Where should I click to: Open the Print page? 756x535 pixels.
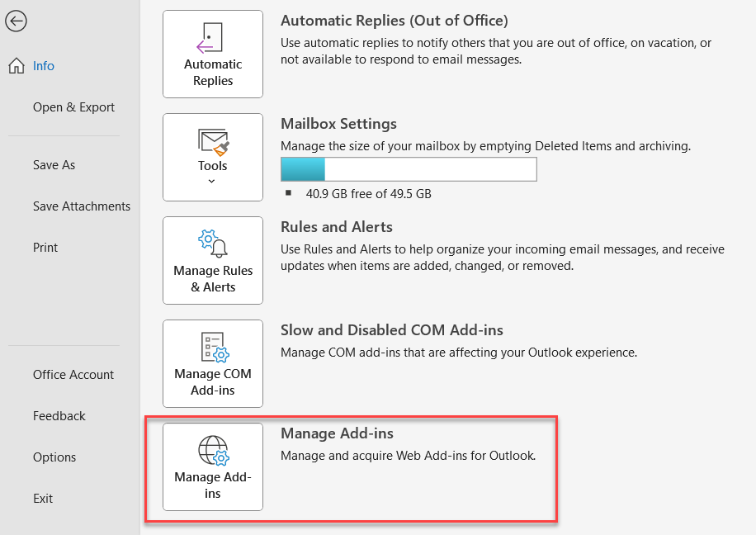click(45, 248)
